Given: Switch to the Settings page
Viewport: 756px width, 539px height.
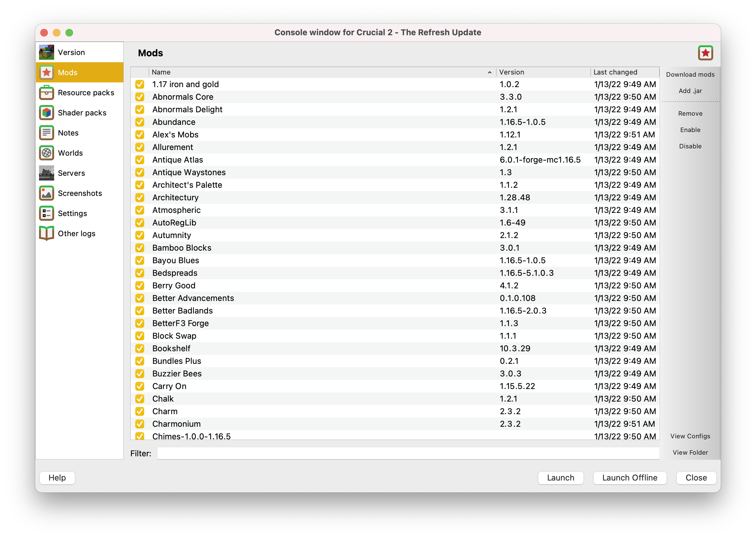Looking at the screenshot, I should coord(72,214).
